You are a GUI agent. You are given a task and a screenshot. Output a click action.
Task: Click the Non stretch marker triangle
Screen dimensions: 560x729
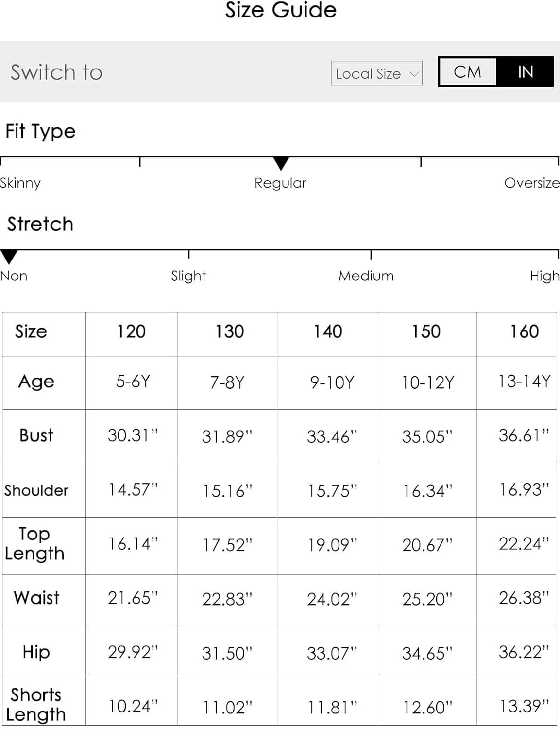(9, 257)
